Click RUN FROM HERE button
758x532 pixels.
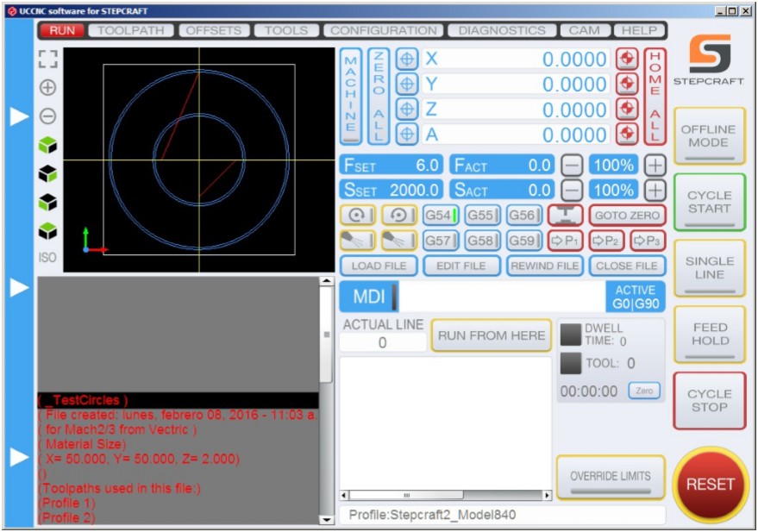[x=492, y=335]
